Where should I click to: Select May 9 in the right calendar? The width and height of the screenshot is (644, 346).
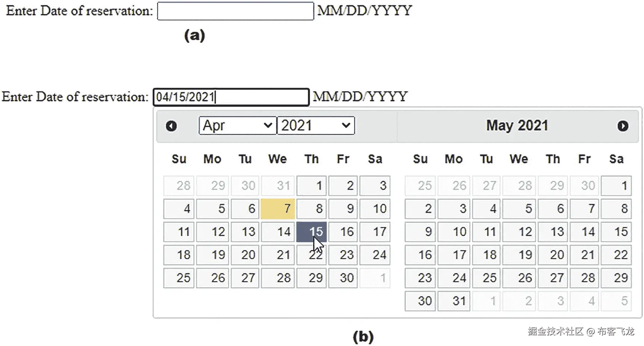pos(420,232)
